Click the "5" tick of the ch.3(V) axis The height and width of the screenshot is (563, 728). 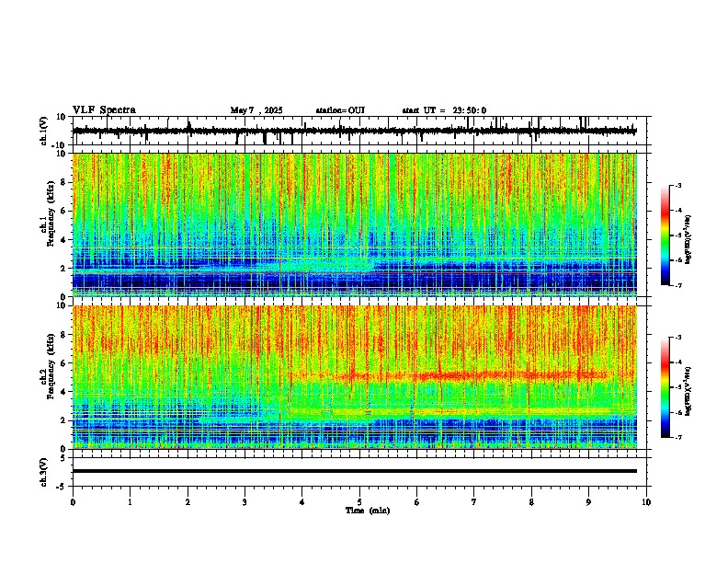[x=63, y=458]
